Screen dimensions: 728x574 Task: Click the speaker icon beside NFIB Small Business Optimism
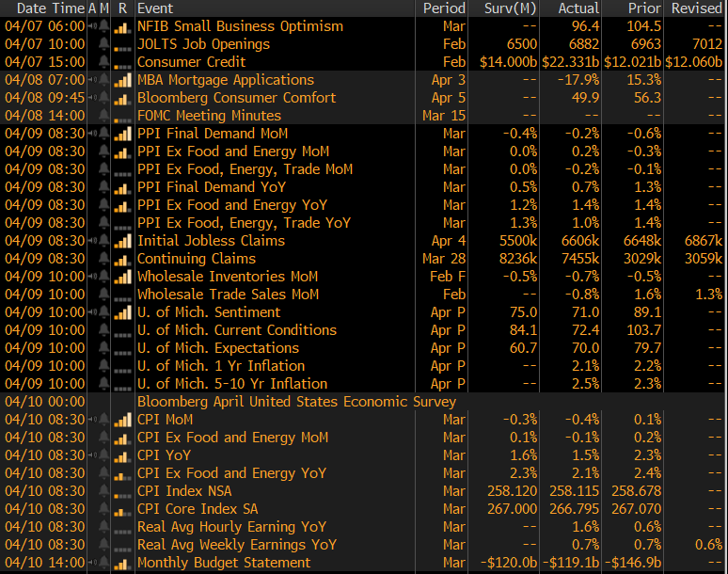[92, 26]
